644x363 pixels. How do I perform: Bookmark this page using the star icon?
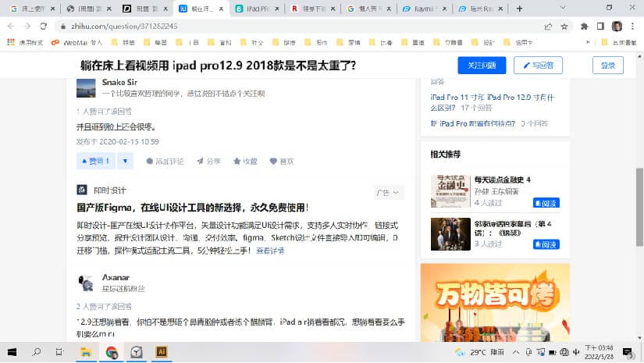(x=564, y=26)
